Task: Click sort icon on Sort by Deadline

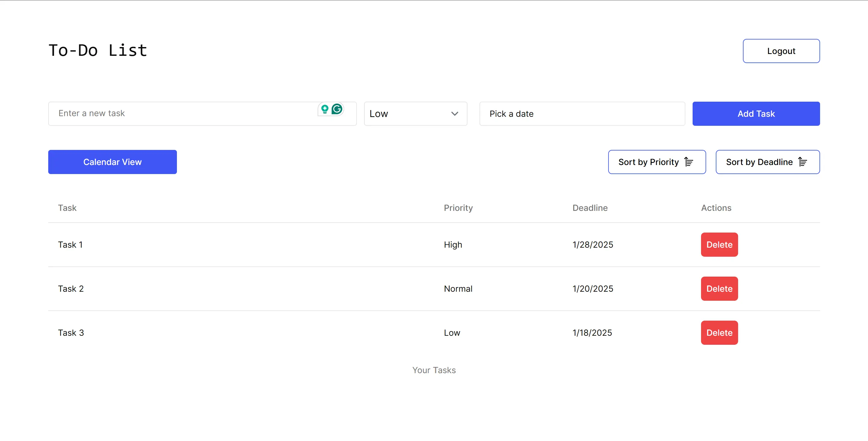Action: tap(803, 162)
